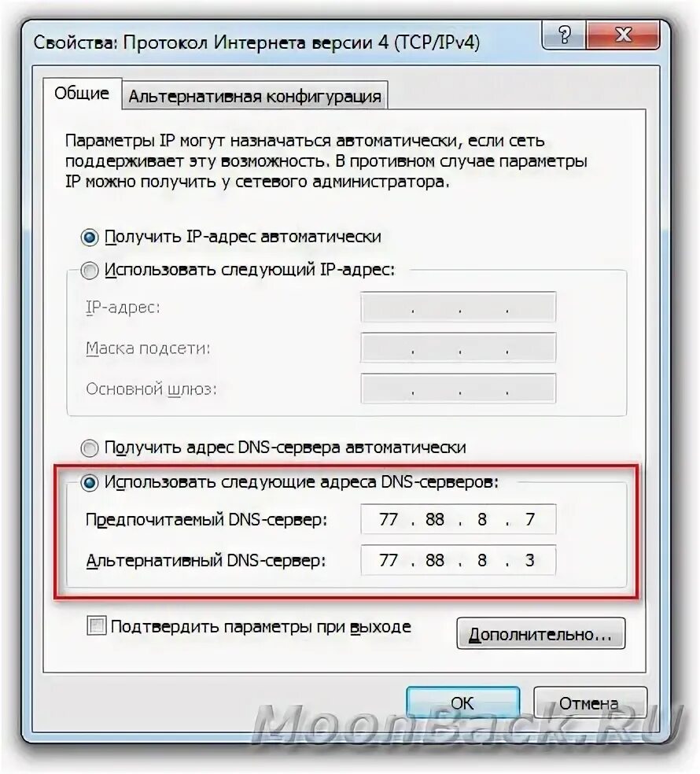Click the last octet 3 of alternate DNS
This screenshot has height=774, width=700.
[529, 560]
